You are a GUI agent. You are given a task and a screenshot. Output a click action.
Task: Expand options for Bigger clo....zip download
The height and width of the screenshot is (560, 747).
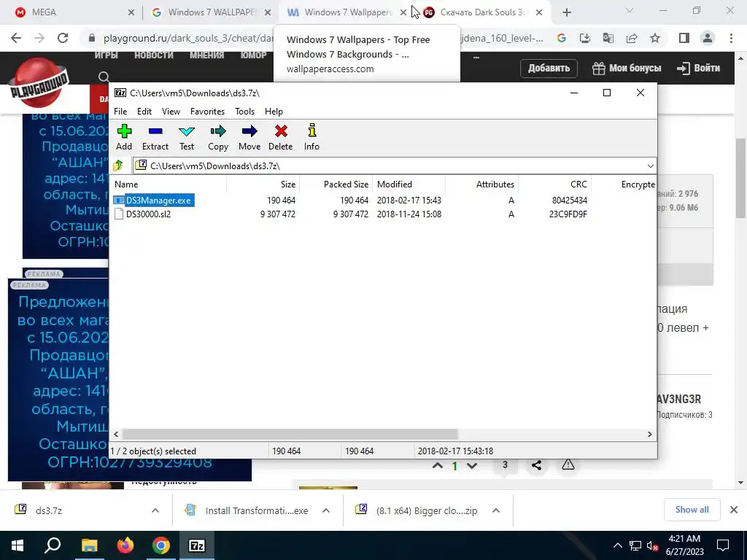coord(496,510)
